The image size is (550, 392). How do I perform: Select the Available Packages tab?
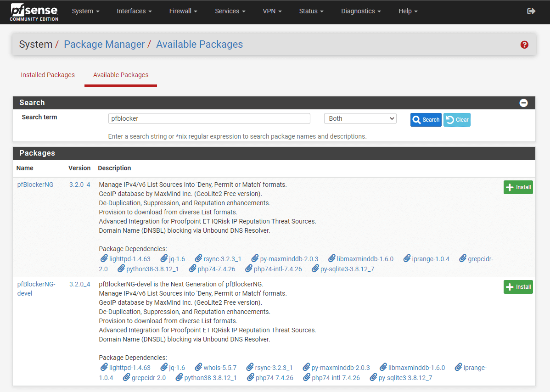pos(121,75)
